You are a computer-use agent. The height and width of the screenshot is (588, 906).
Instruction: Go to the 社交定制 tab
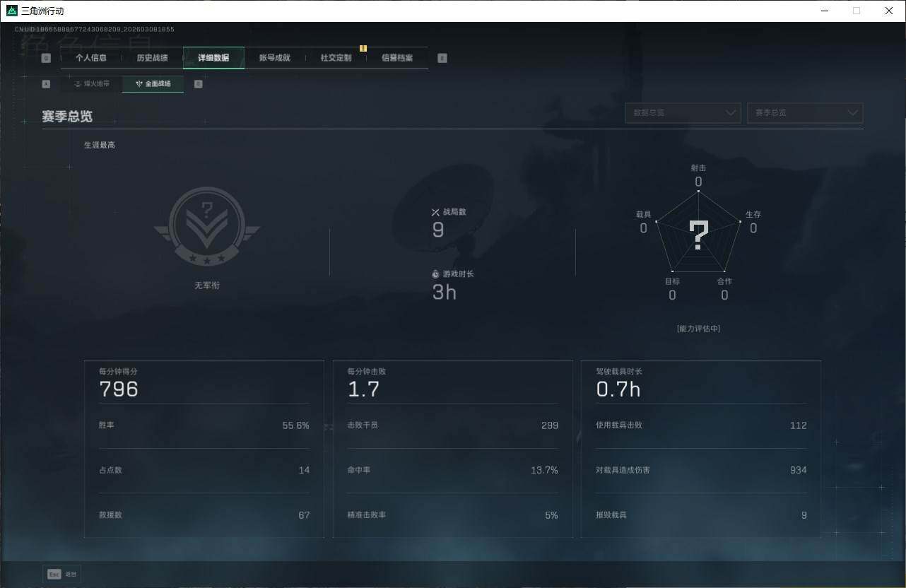[x=336, y=58]
